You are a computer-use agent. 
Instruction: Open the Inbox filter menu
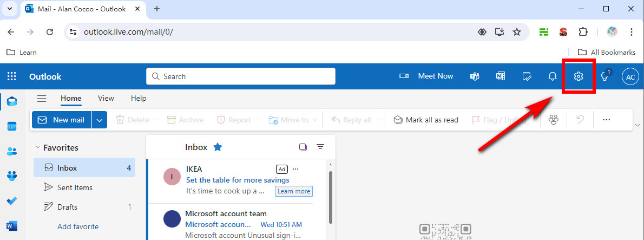(320, 147)
